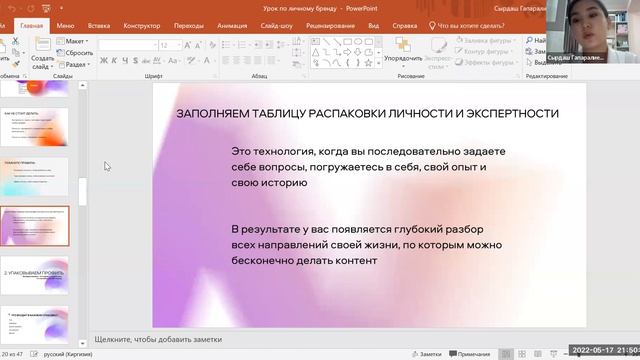The width and height of the screenshot is (640, 360).
Task: Click the Cut scissors icon
Action: (x=15, y=41)
